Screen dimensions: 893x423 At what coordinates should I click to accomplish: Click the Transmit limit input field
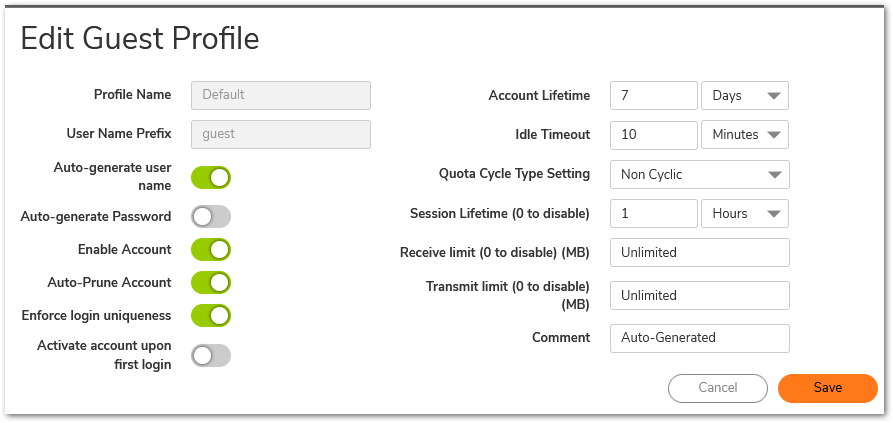pyautogui.click(x=699, y=295)
